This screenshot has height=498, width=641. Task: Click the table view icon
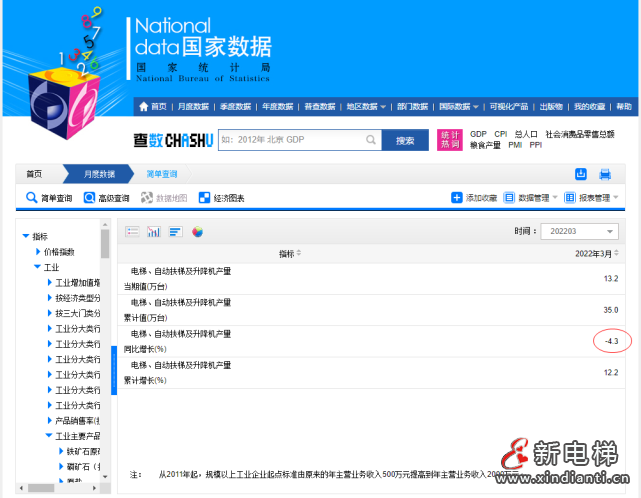click(x=132, y=232)
